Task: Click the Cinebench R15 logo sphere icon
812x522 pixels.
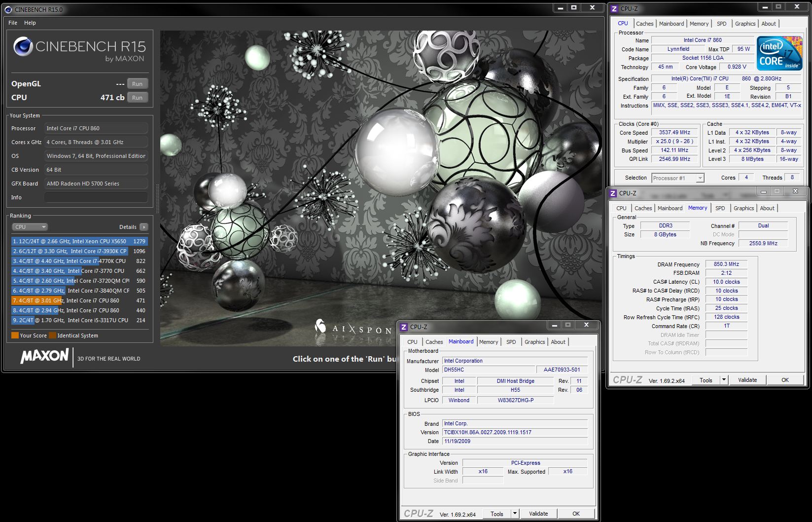Action: click(x=23, y=47)
